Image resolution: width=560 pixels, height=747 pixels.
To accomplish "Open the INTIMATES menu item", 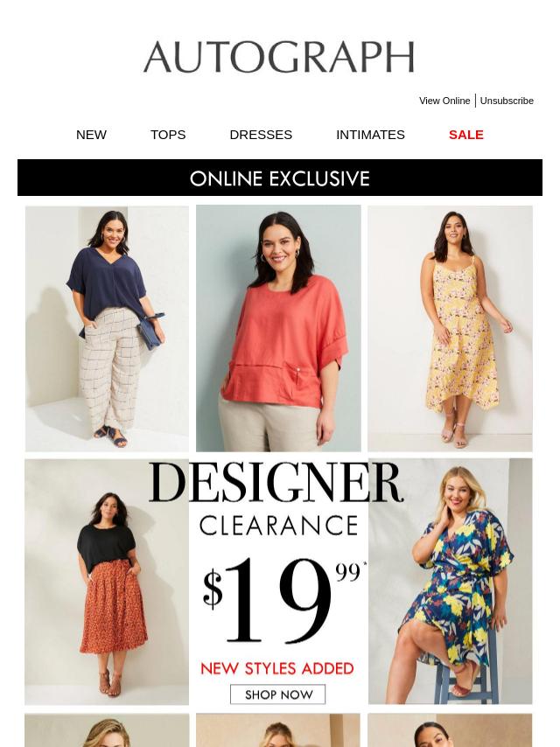I will click(x=370, y=135).
